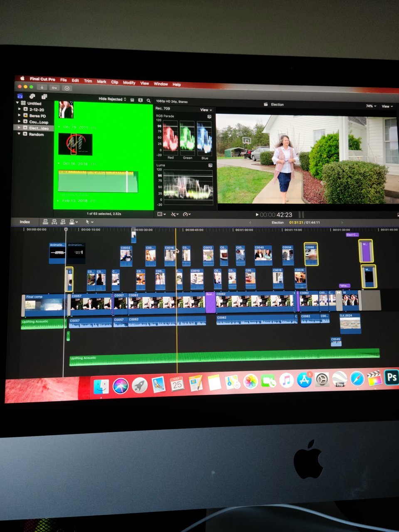Select the DJI_0024 clip in timeline
The image size is (399, 532).
350,323
